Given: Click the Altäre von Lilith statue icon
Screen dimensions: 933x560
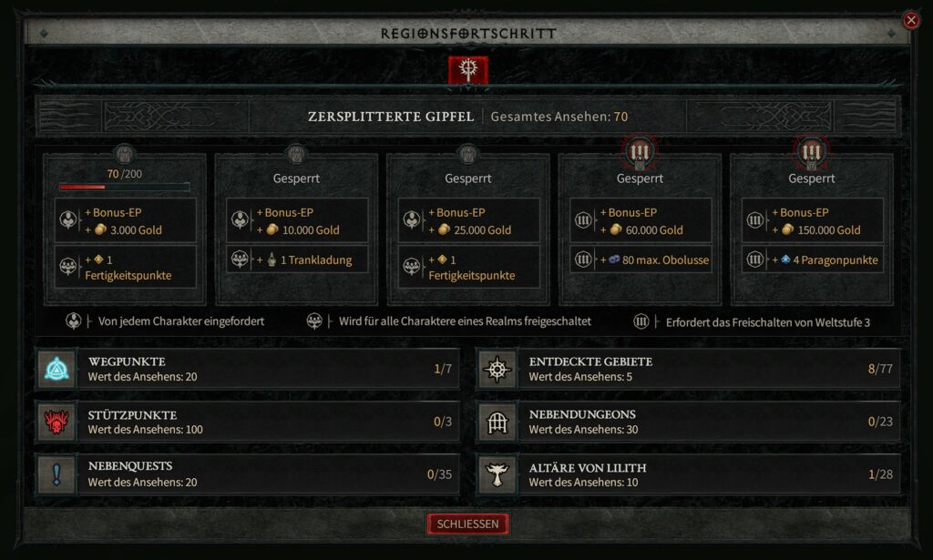Looking at the screenshot, I should tap(497, 474).
